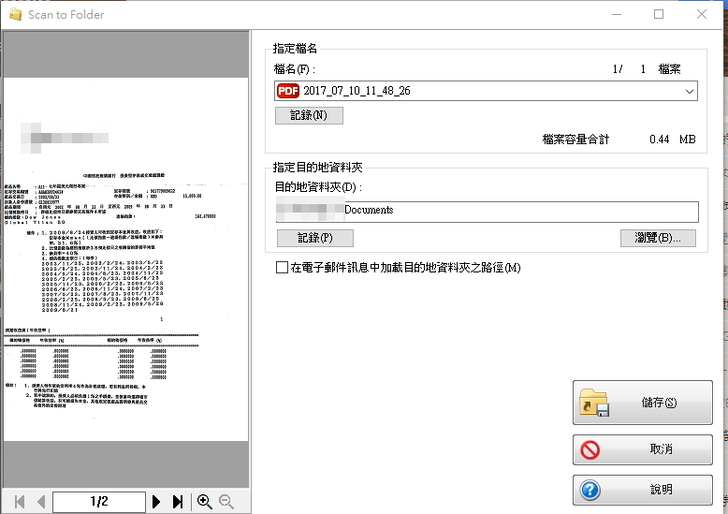This screenshot has width=728, height=514.
Task: Go to the previous preview page
Action: 40,501
